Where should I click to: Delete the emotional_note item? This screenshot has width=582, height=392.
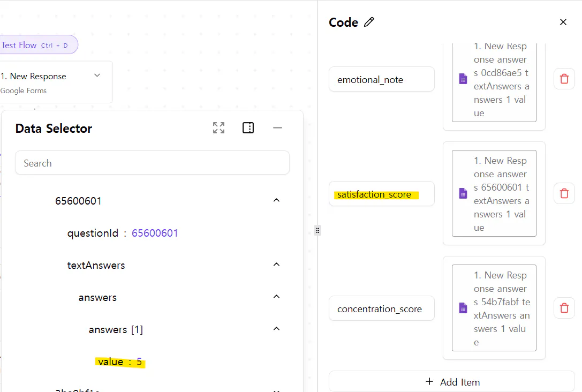[564, 79]
